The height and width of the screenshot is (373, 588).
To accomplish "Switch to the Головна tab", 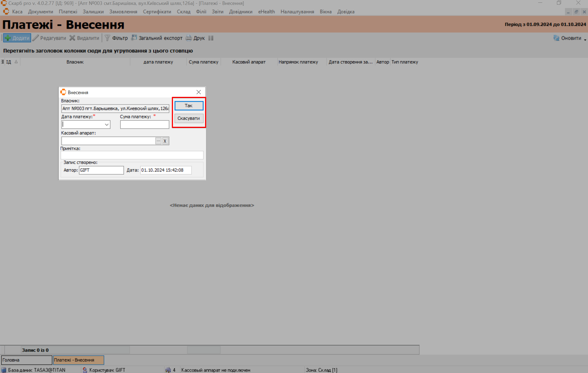I will pos(26,360).
